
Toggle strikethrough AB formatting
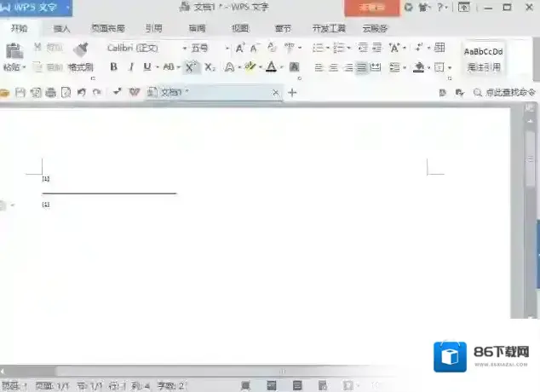coord(169,66)
